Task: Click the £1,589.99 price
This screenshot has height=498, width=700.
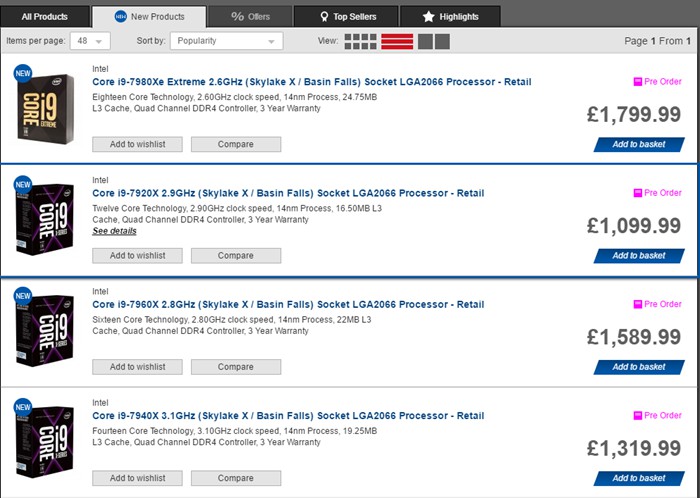Action: point(634,337)
